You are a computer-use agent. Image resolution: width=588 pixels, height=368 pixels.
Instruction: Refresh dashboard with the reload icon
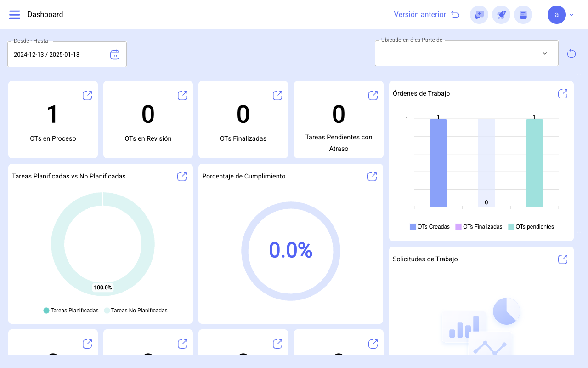point(571,54)
